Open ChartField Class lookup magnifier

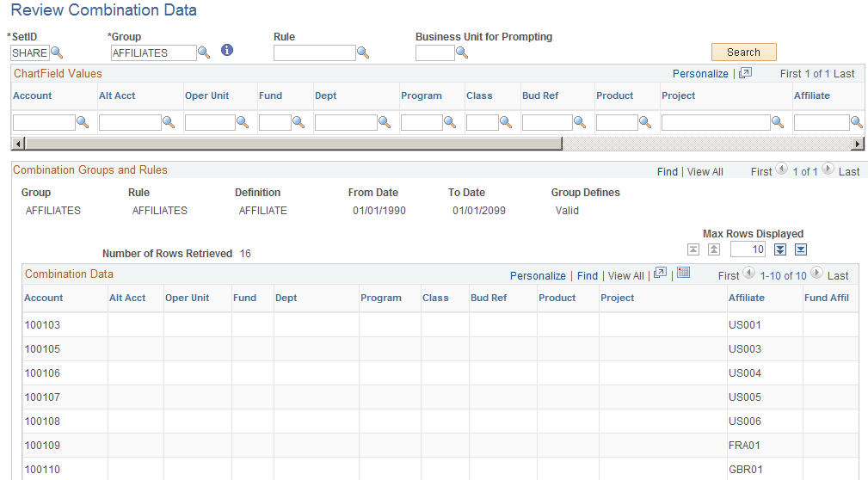506,122
